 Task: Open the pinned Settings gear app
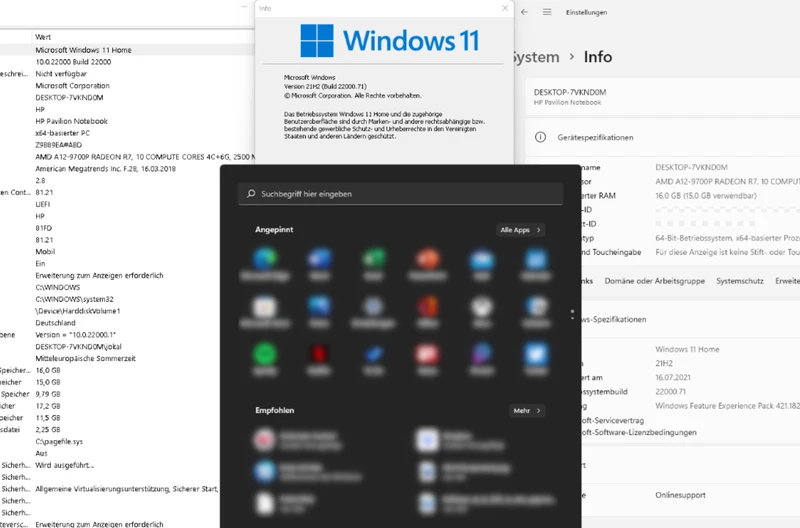pos(373,311)
